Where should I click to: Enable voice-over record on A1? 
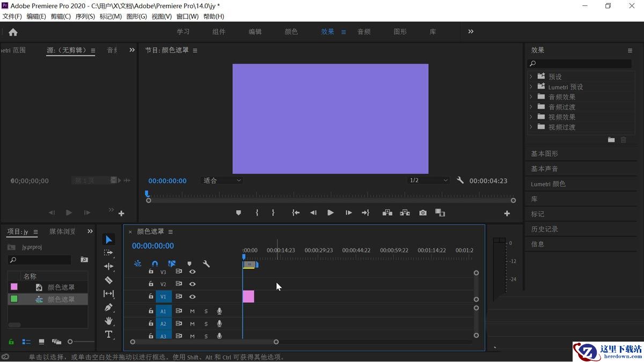219,311
